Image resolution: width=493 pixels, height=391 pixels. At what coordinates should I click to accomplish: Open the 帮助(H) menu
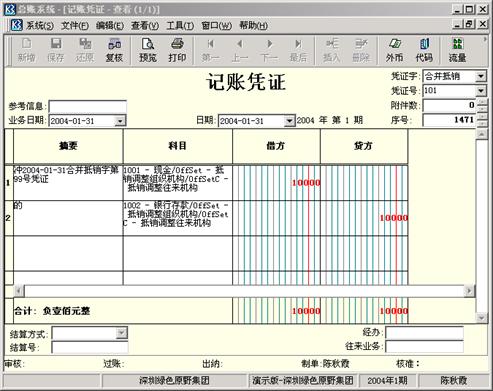coord(253,25)
